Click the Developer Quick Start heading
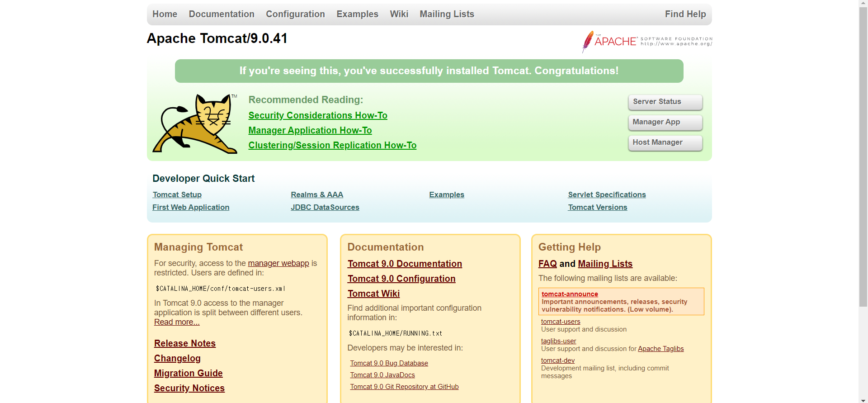Viewport: 868px width, 403px height. point(203,179)
